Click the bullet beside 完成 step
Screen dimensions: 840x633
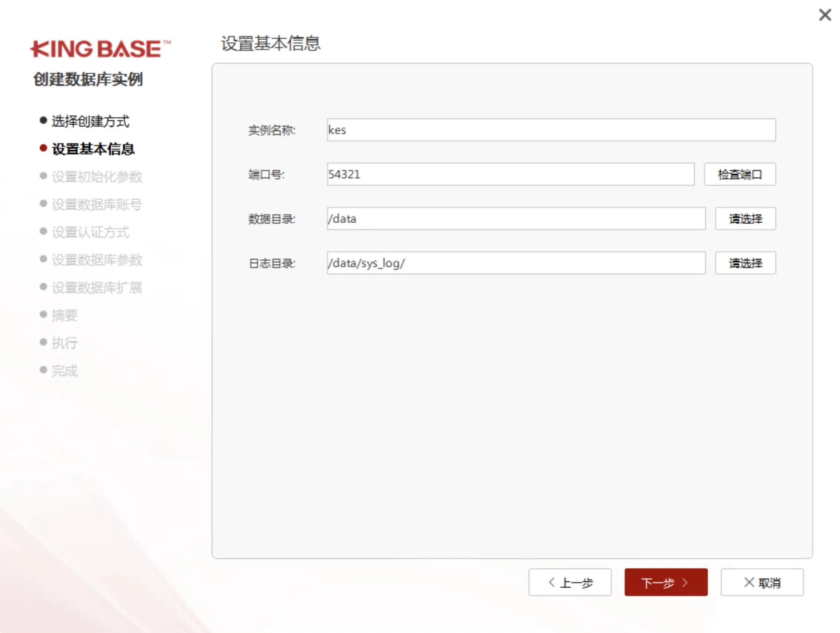pos(42,370)
